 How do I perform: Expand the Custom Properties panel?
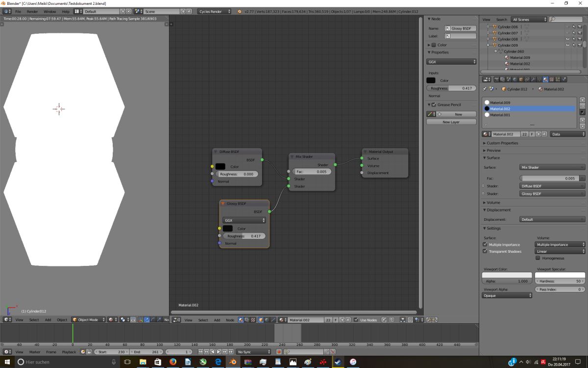point(502,143)
